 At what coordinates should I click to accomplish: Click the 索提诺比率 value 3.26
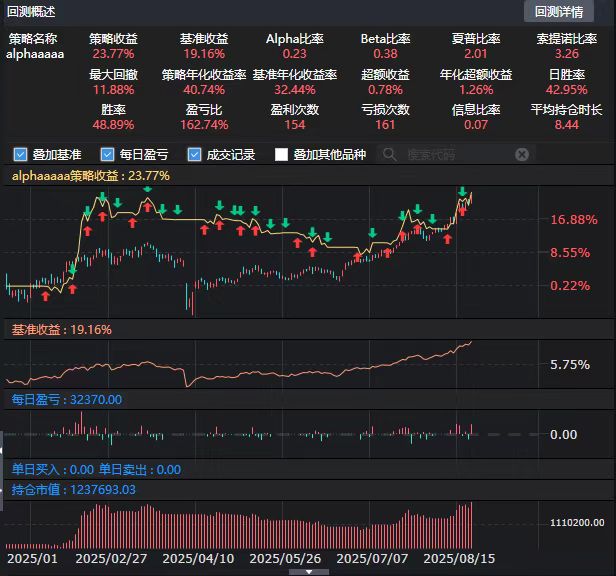pyautogui.click(x=567, y=54)
